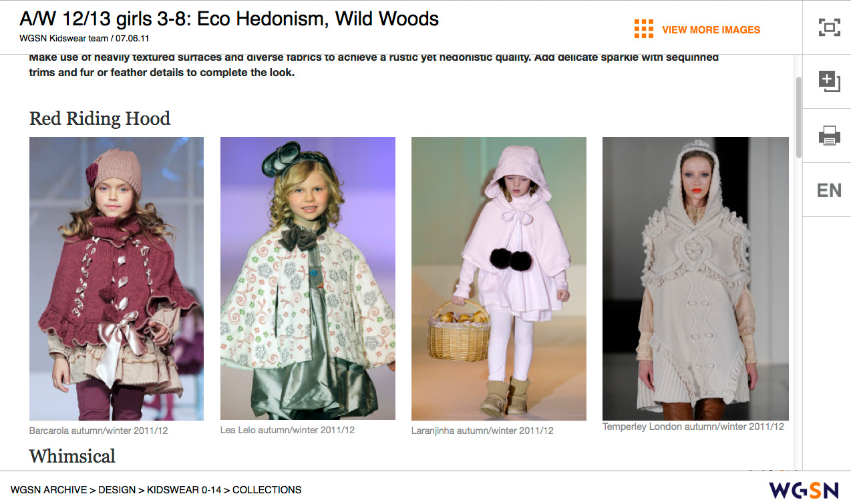Viewport: 851px width, 504px height.
Task: Open the Temperley London knit image
Action: 695,278
